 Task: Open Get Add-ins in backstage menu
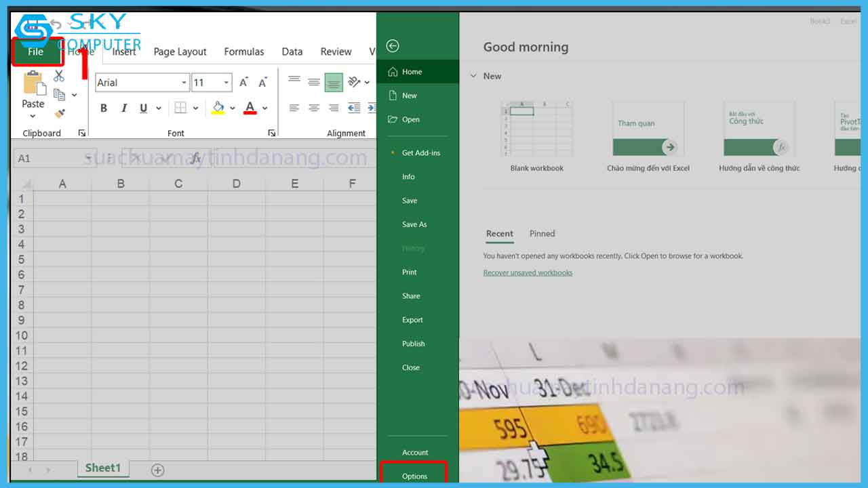point(418,152)
